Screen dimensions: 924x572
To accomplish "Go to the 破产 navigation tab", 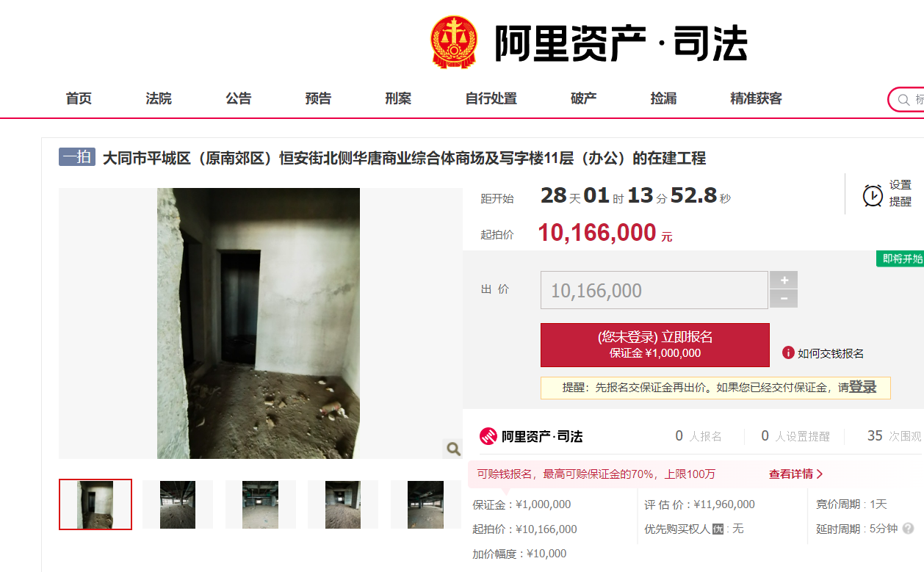I will [x=583, y=98].
